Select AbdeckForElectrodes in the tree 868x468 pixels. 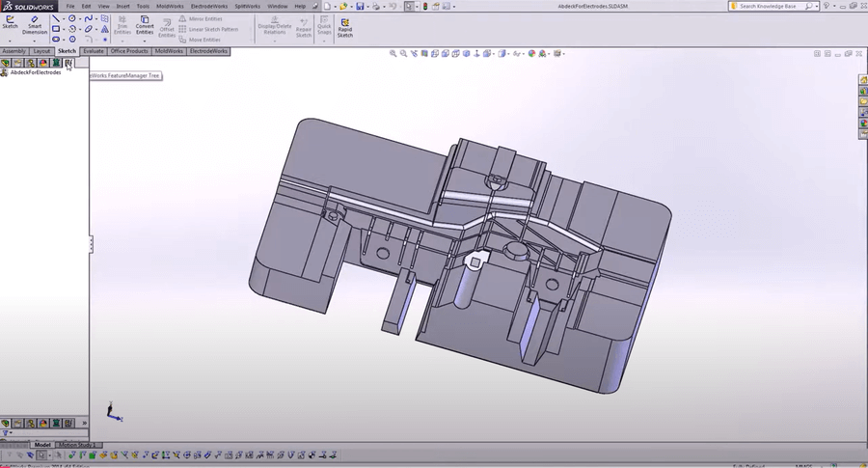click(x=36, y=72)
